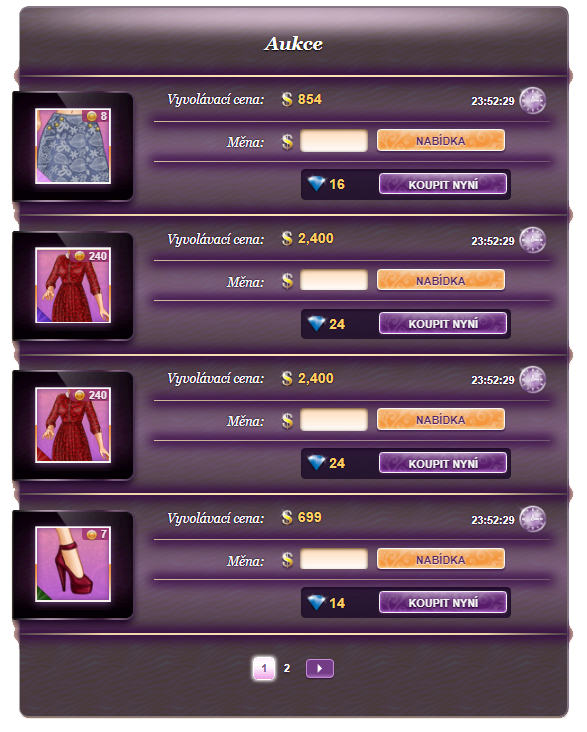Click the bid field for the shoe auction
Viewport: 587px width, 732px height.
pos(334,559)
